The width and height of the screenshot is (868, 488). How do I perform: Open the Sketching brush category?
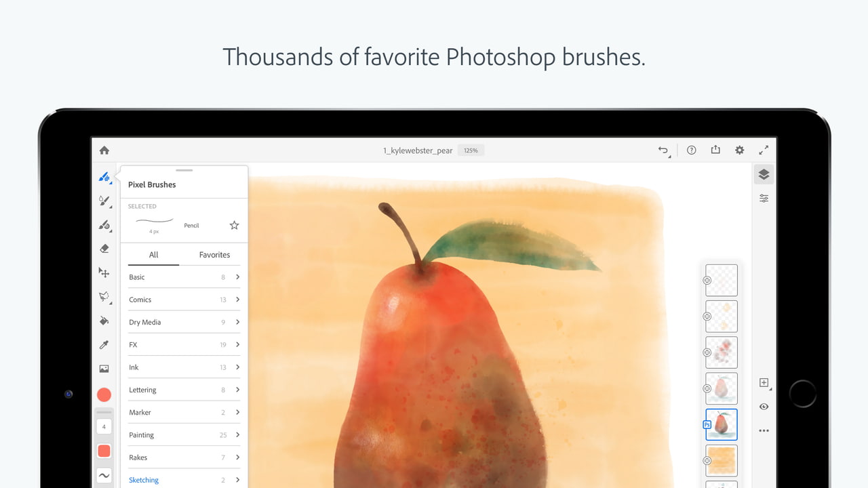tap(184, 480)
